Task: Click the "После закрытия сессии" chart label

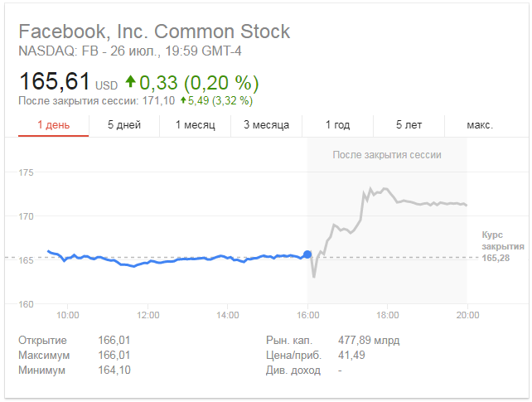Action: tap(387, 155)
